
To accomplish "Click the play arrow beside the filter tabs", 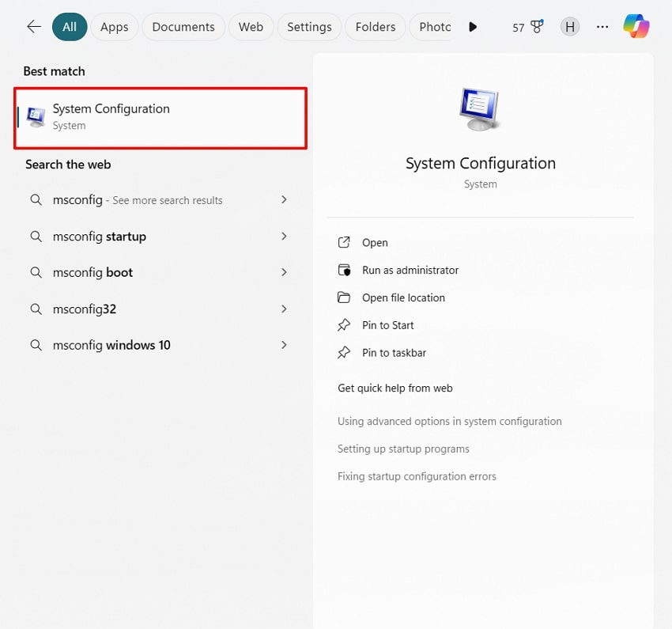I will pos(472,26).
